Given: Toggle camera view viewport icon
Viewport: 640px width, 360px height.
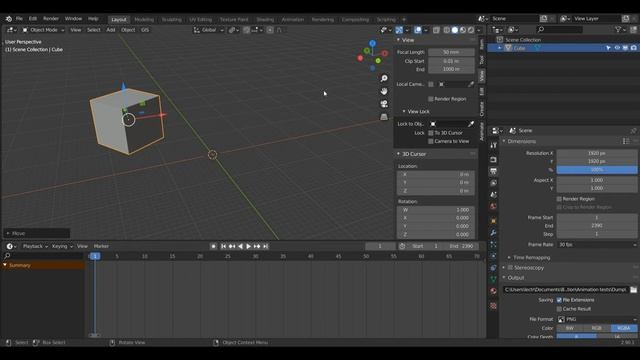Looking at the screenshot, I should (x=384, y=104).
